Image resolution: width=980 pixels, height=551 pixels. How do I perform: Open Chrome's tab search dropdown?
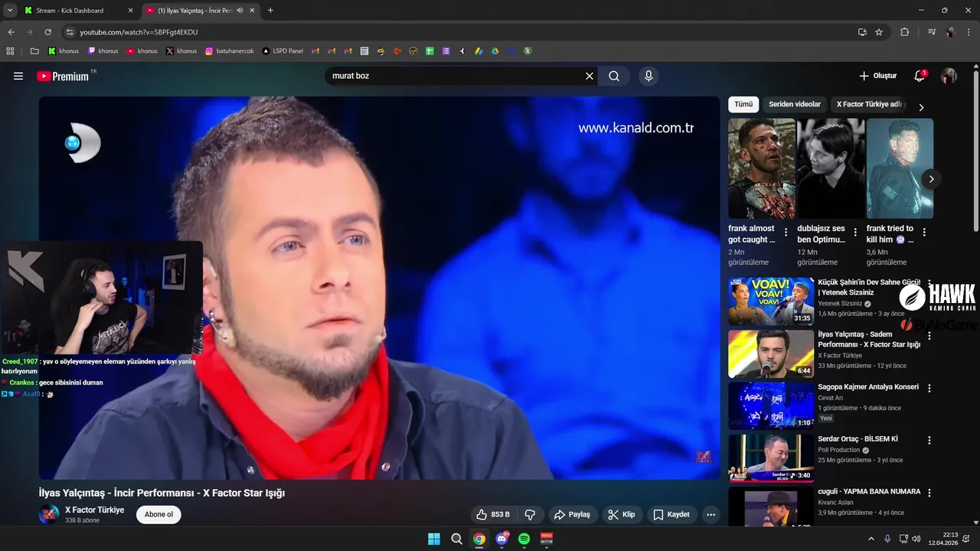point(10,11)
